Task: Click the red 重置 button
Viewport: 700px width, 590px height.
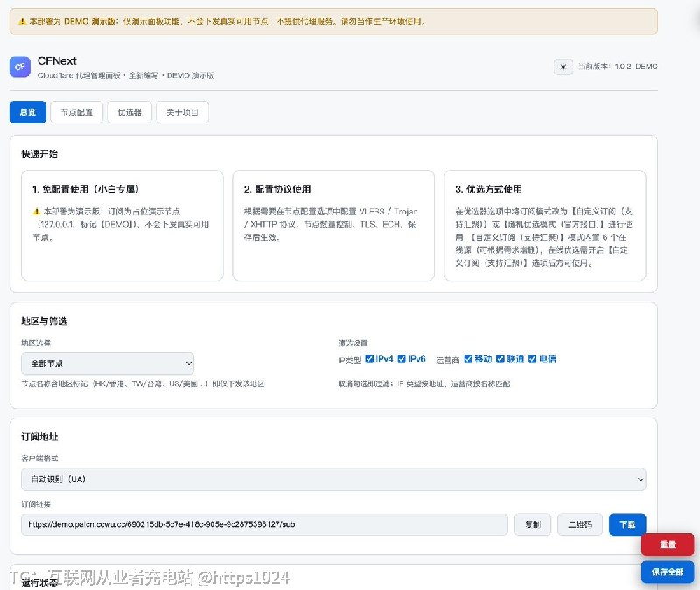Action: coord(668,544)
